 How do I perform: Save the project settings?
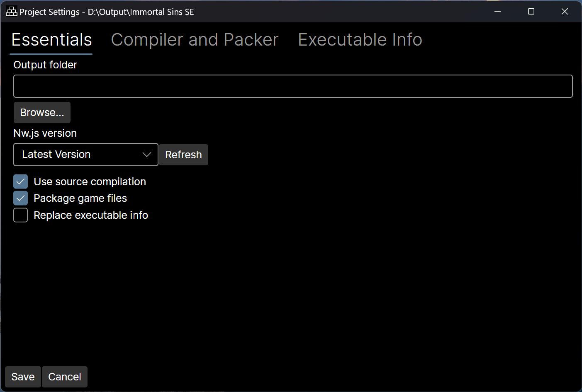pos(23,377)
